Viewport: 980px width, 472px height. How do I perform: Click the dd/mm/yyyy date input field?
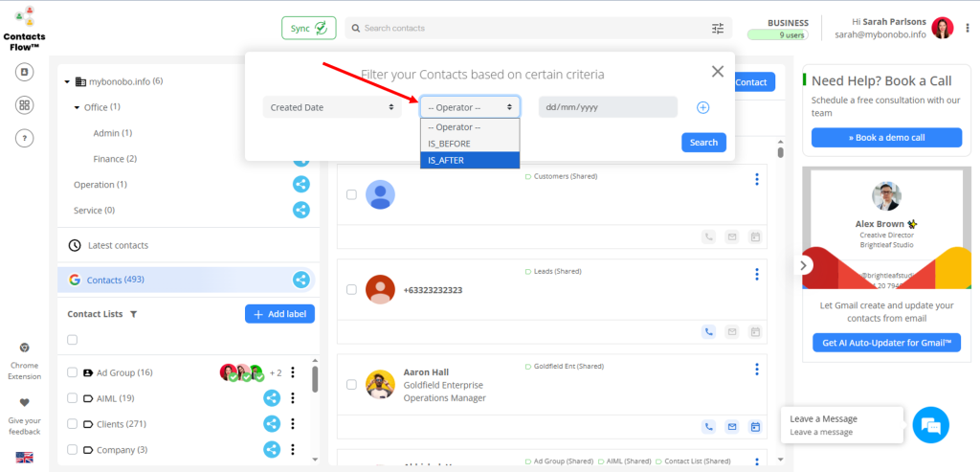608,107
